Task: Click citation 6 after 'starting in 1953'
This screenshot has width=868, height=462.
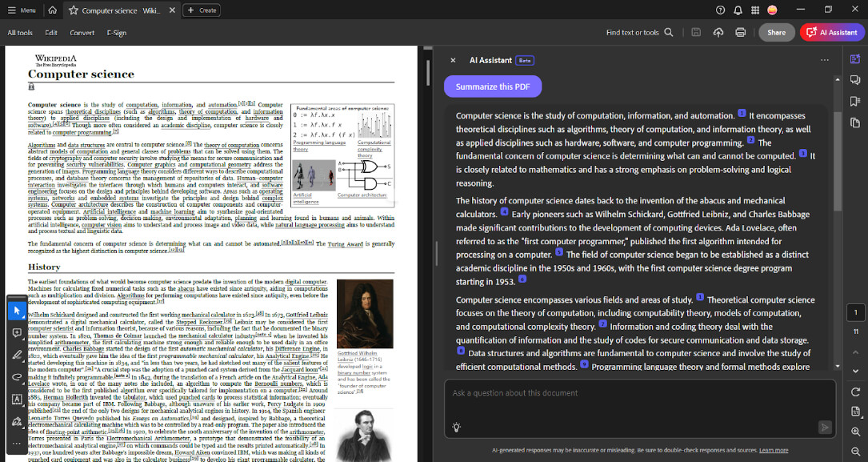Action: [522, 279]
